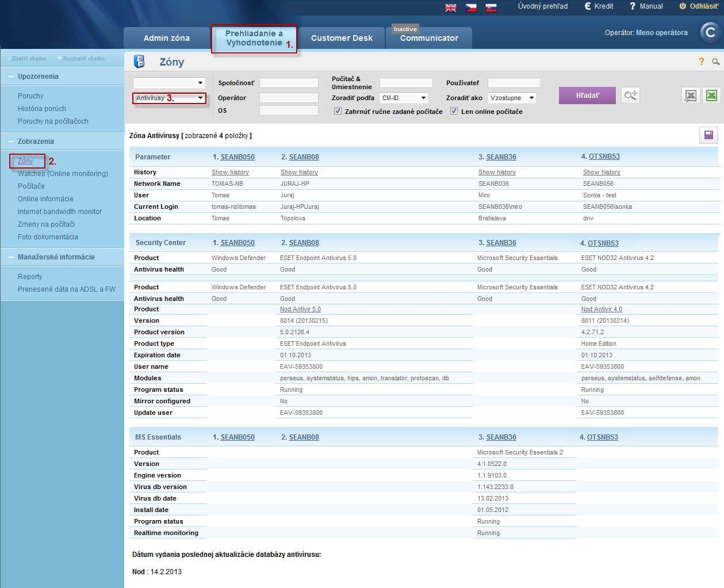The image size is (724, 588).
Task: Open the Nod Antivir 5.0 product link
Action: point(300,309)
